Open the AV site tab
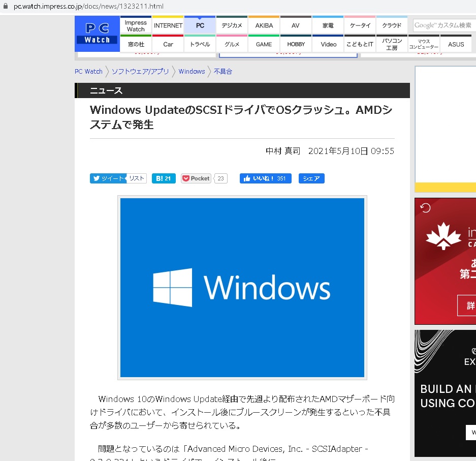Image resolution: width=476 pixels, height=461 pixels. tap(296, 25)
